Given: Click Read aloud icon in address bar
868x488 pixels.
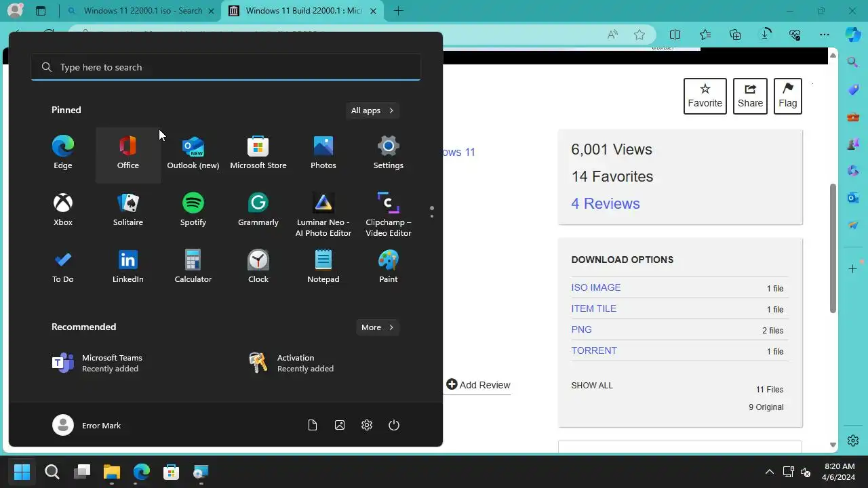Looking at the screenshot, I should pos(612,35).
